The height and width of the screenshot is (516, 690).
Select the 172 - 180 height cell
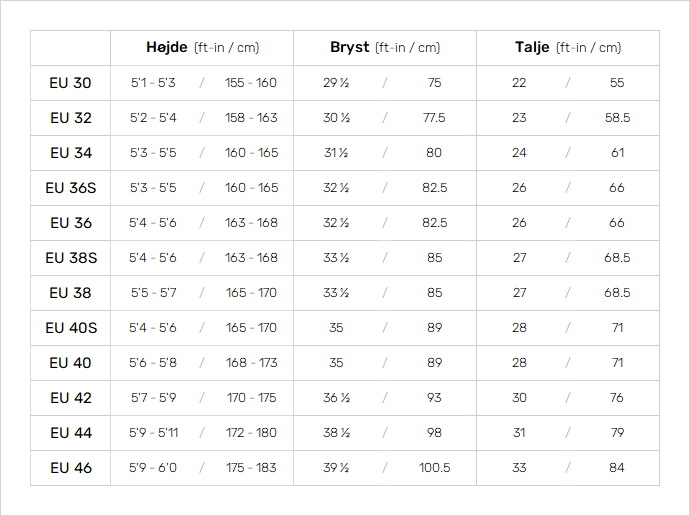coord(251,433)
